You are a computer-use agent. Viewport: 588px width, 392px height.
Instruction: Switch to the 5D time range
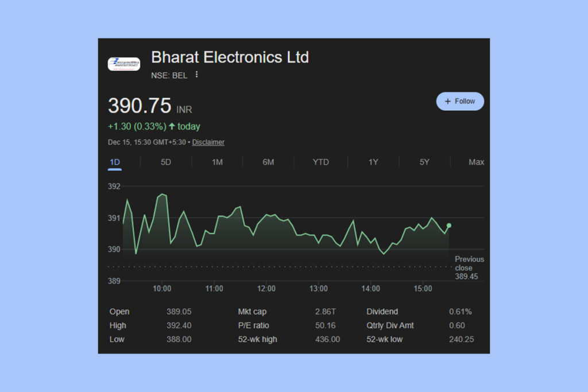click(x=165, y=162)
